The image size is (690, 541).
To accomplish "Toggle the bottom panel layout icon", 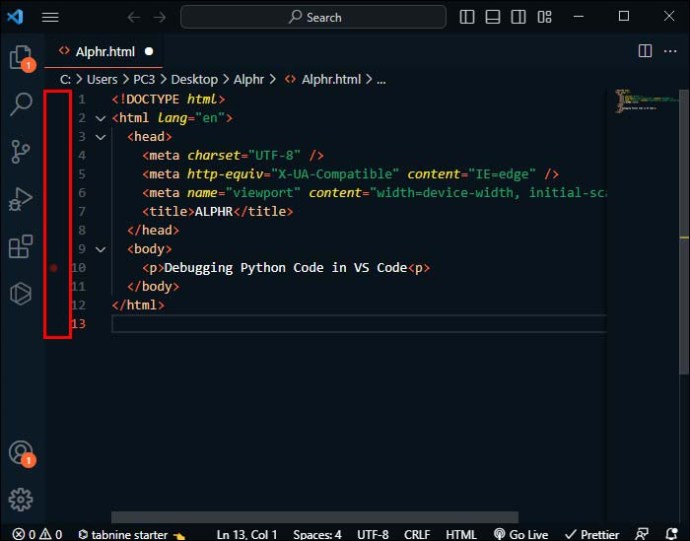I will 492,17.
